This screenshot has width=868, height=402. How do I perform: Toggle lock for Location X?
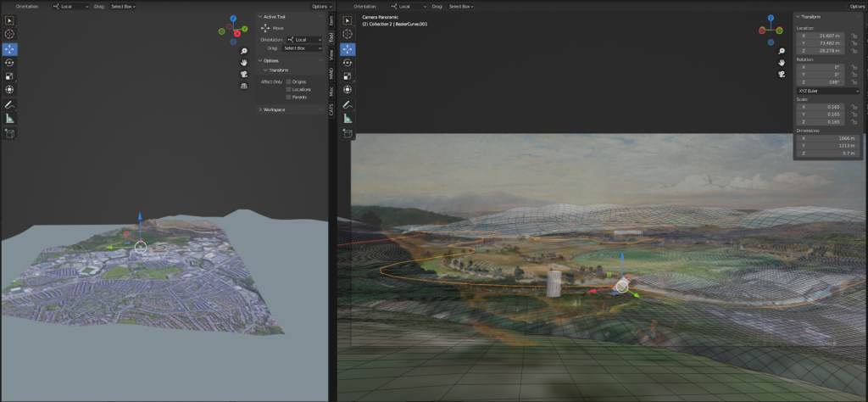(x=854, y=36)
